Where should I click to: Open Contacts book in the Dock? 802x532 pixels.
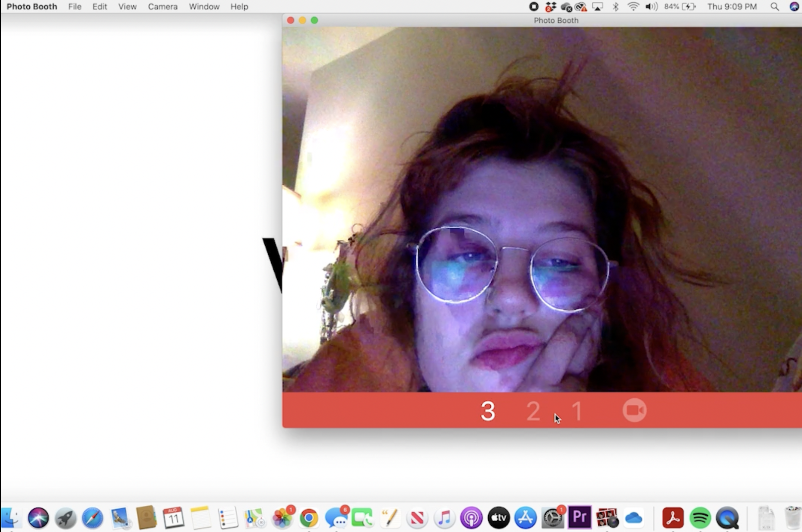[x=146, y=518]
